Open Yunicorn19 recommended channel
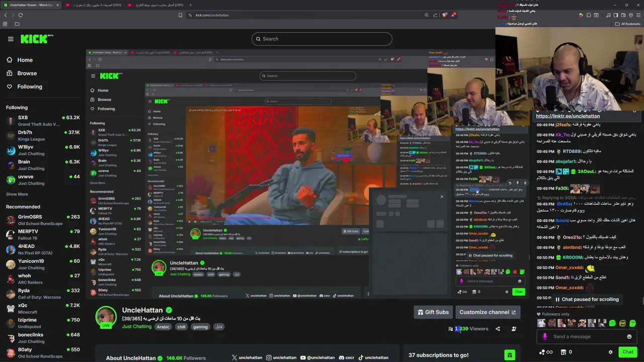This screenshot has height=362, width=644. click(x=43, y=264)
